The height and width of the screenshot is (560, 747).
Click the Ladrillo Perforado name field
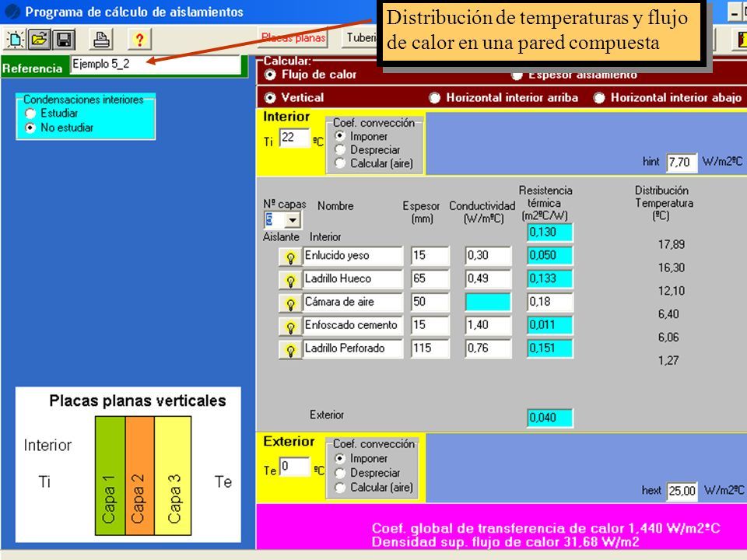coord(352,348)
